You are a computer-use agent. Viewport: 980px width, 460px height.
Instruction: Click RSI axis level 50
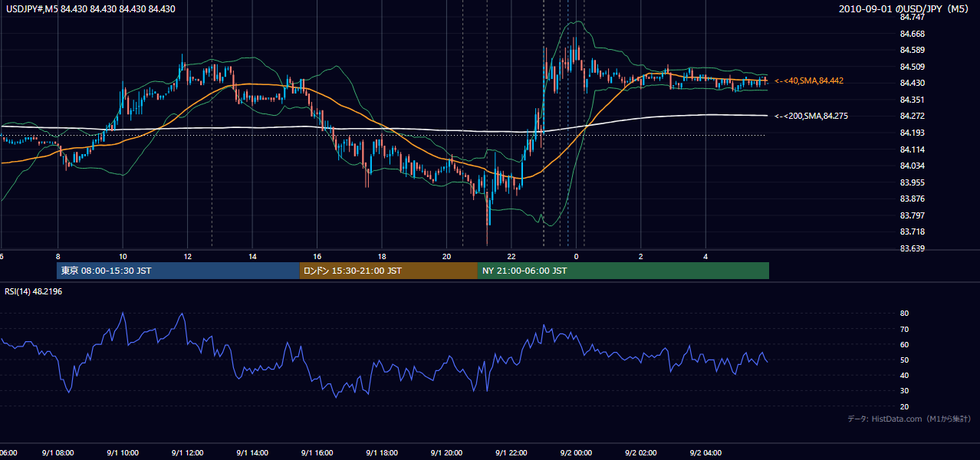coord(904,360)
